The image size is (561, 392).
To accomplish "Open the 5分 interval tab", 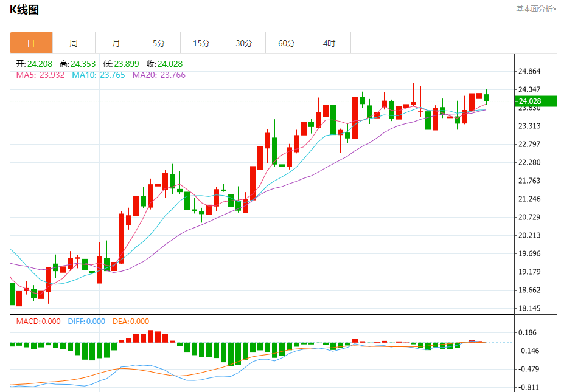I will click(159, 43).
